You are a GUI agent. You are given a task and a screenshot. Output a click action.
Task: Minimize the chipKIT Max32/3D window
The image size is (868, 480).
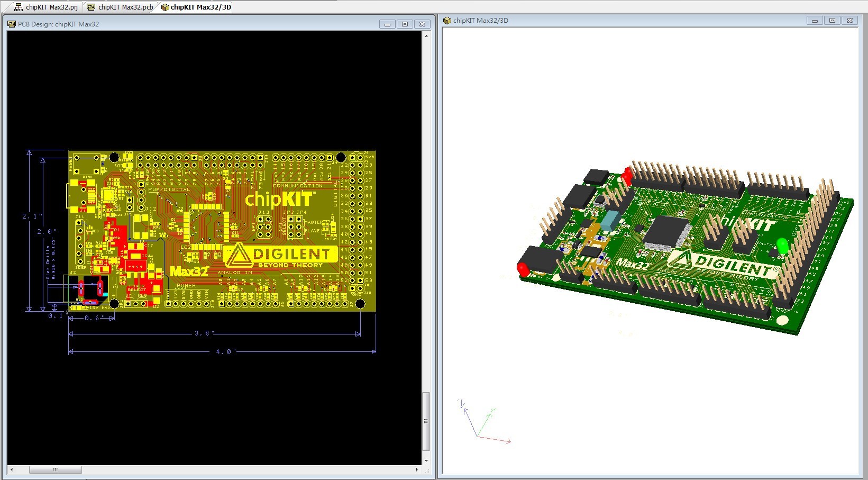[815, 21]
